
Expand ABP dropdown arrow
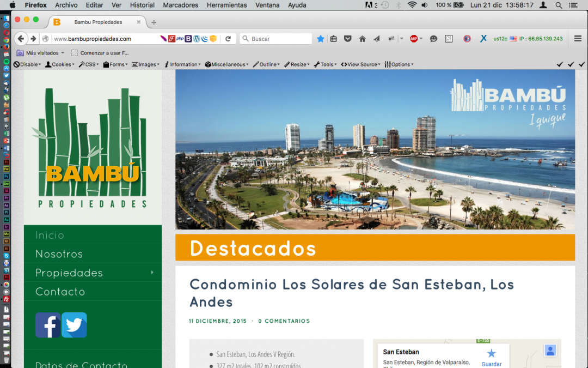click(x=421, y=39)
